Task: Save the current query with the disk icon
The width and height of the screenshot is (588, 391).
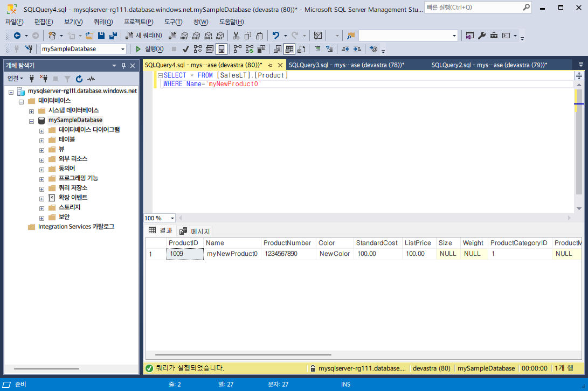Action: (x=101, y=36)
